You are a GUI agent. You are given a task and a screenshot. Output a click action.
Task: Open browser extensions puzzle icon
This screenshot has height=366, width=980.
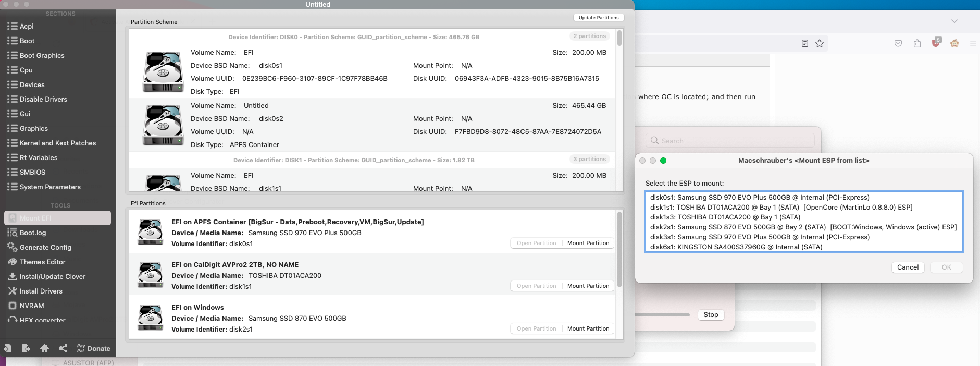click(917, 43)
